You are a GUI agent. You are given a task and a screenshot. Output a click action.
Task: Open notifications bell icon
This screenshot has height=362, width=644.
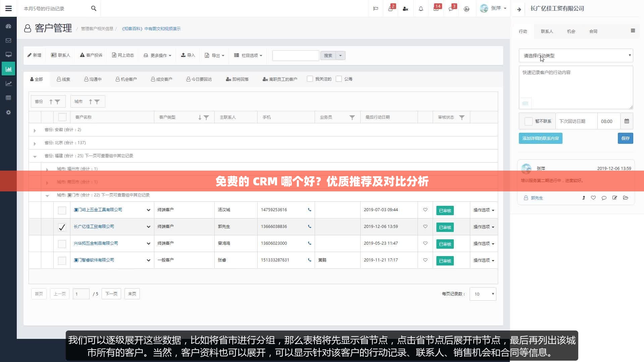coord(421,8)
